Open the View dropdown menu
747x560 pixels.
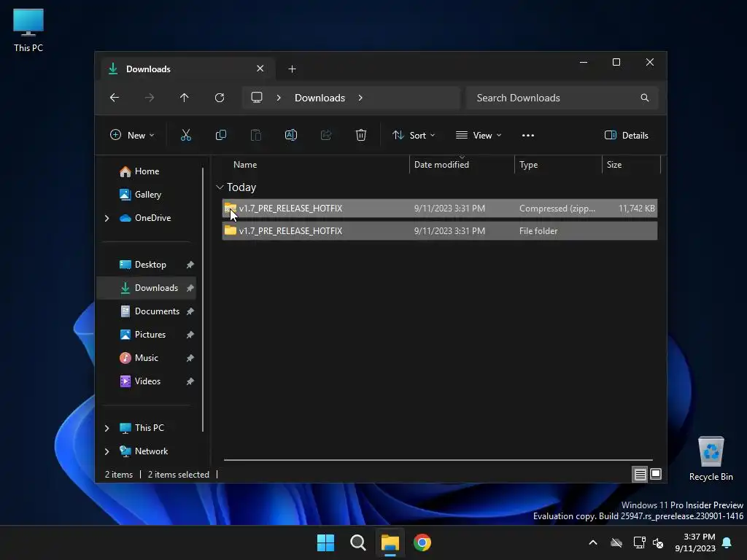(479, 135)
